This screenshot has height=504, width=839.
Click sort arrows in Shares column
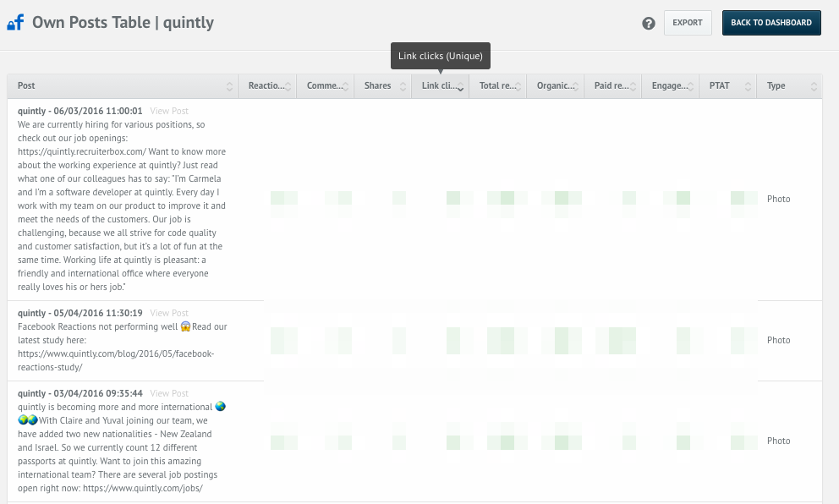[403, 86]
